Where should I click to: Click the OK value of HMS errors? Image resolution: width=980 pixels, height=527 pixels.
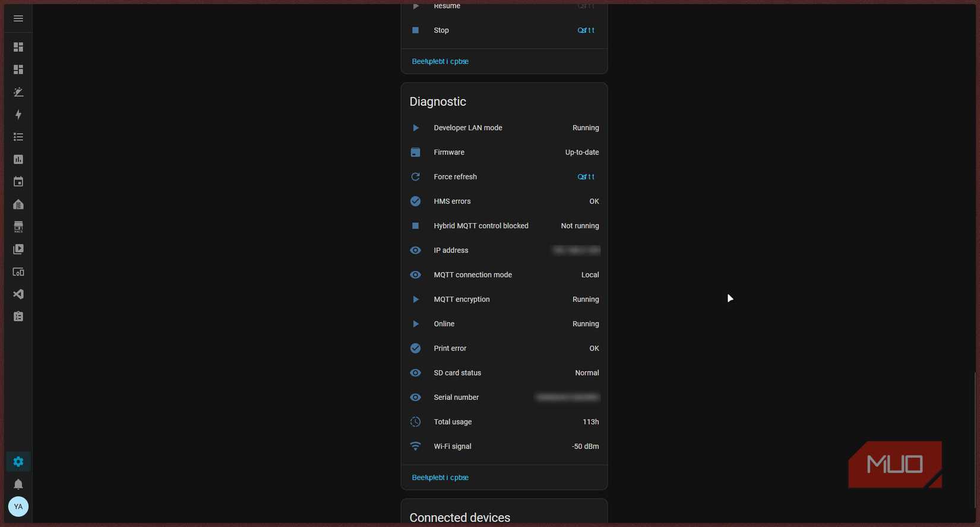tap(594, 201)
